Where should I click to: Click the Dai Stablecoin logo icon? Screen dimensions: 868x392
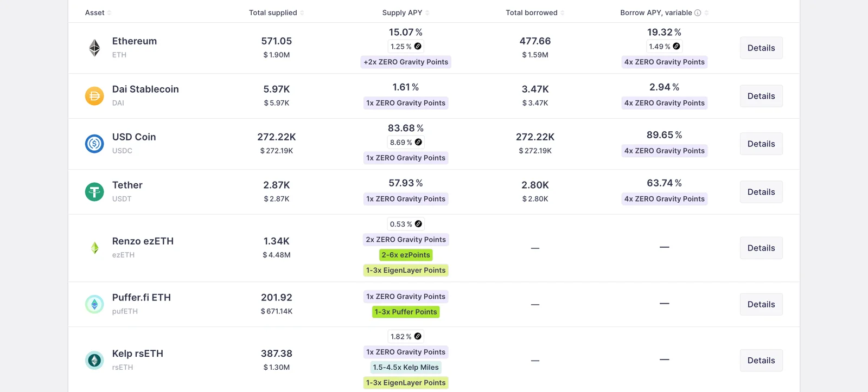point(94,96)
